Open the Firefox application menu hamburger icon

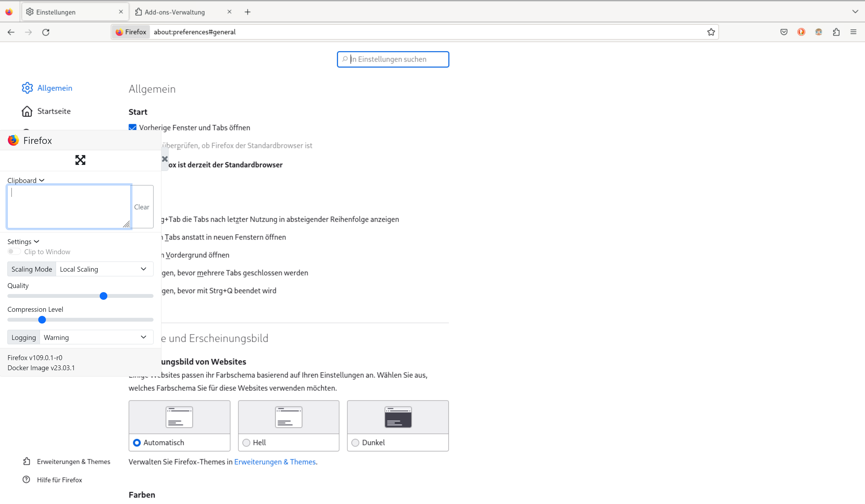click(853, 32)
